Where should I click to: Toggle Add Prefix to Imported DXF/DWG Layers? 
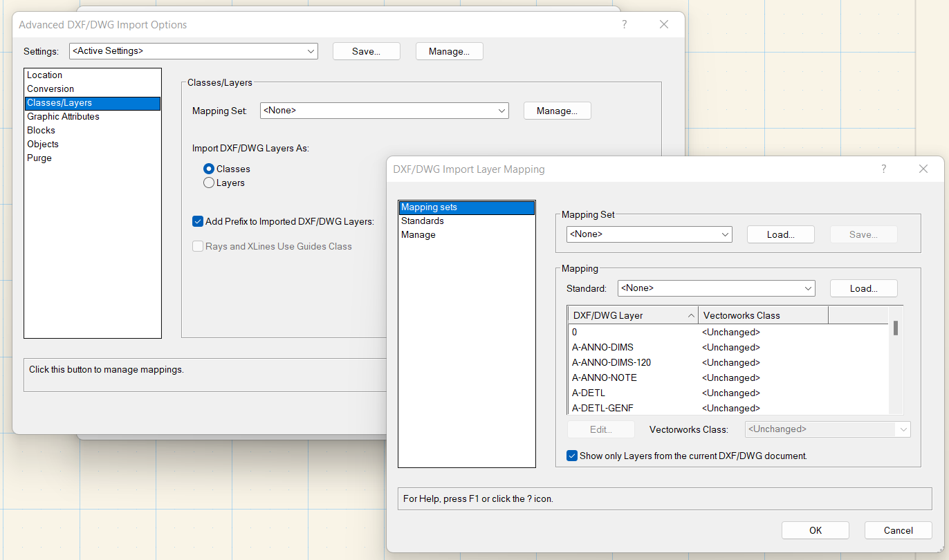tap(198, 222)
